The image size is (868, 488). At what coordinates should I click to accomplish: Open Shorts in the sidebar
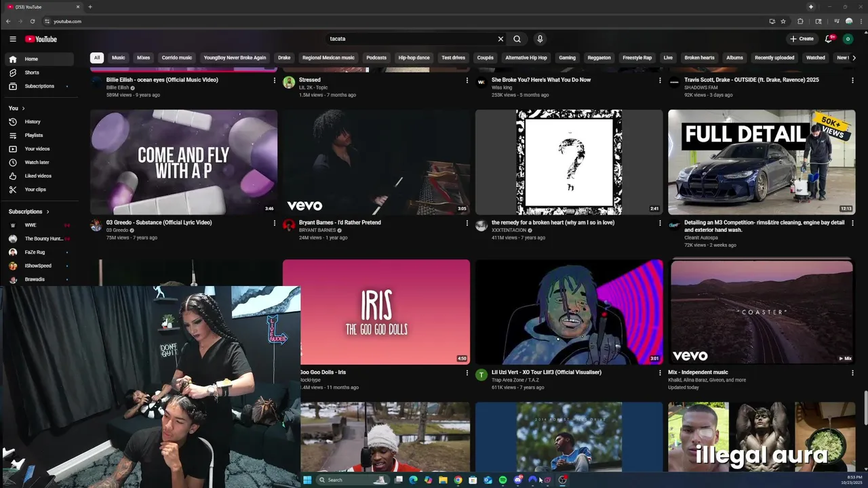(x=41, y=73)
